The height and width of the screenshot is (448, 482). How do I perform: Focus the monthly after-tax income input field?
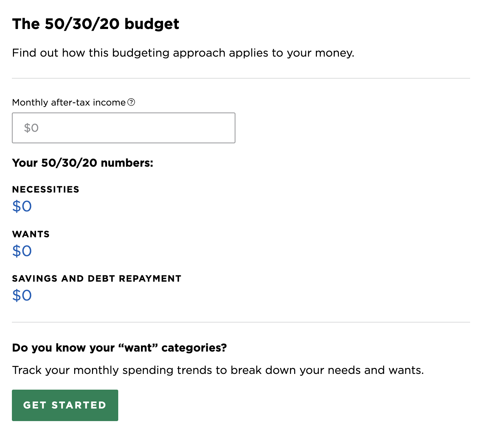click(x=123, y=128)
